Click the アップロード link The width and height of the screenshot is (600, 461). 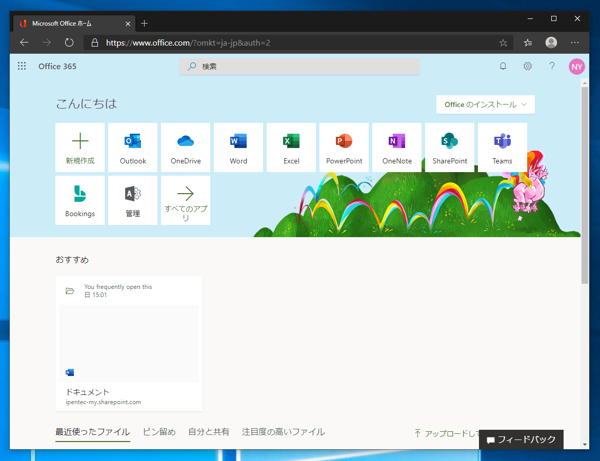pyautogui.click(x=447, y=433)
